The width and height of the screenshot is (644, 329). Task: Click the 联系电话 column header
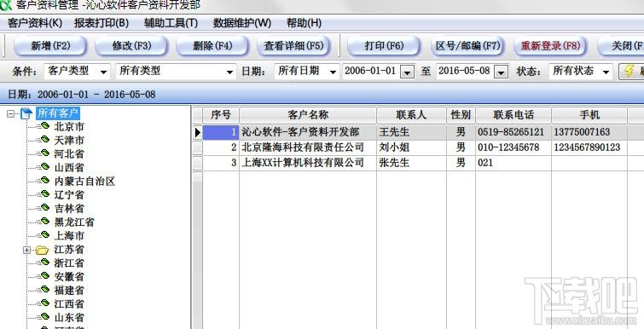click(513, 115)
